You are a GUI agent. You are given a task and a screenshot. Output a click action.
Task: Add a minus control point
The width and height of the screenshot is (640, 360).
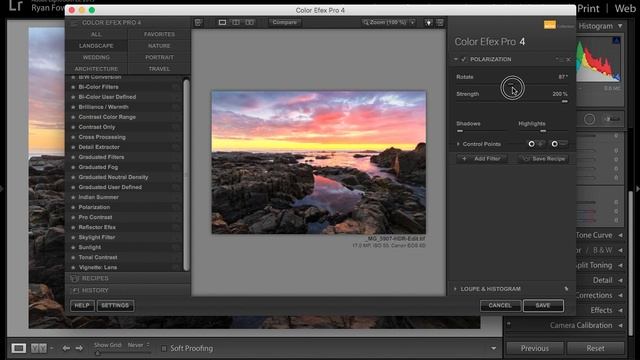pos(559,144)
